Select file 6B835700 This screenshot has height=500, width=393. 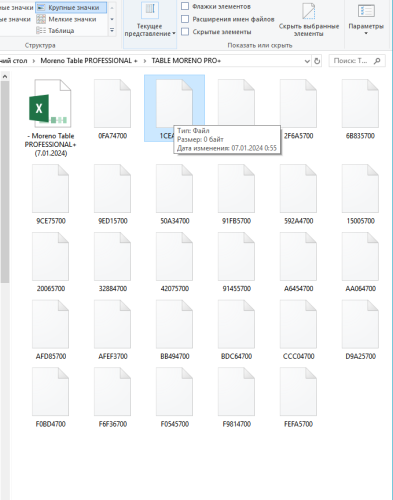click(x=360, y=109)
